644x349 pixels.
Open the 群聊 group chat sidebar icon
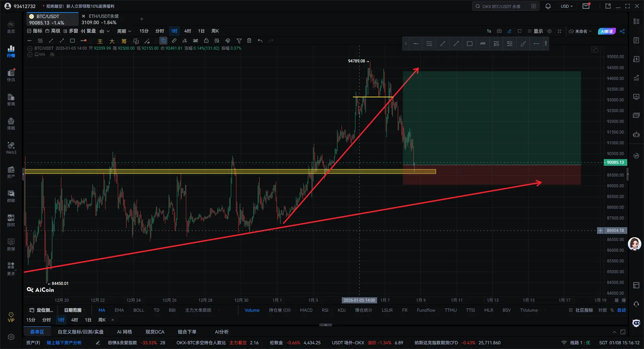pyautogui.click(x=11, y=196)
